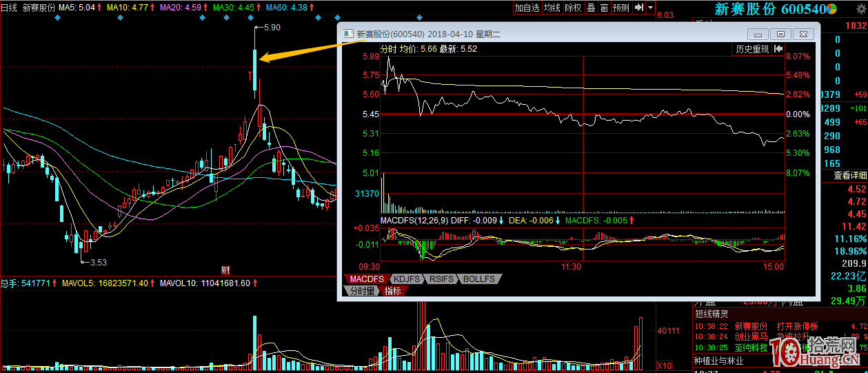Click the X10 volume scale label

tap(664, 365)
